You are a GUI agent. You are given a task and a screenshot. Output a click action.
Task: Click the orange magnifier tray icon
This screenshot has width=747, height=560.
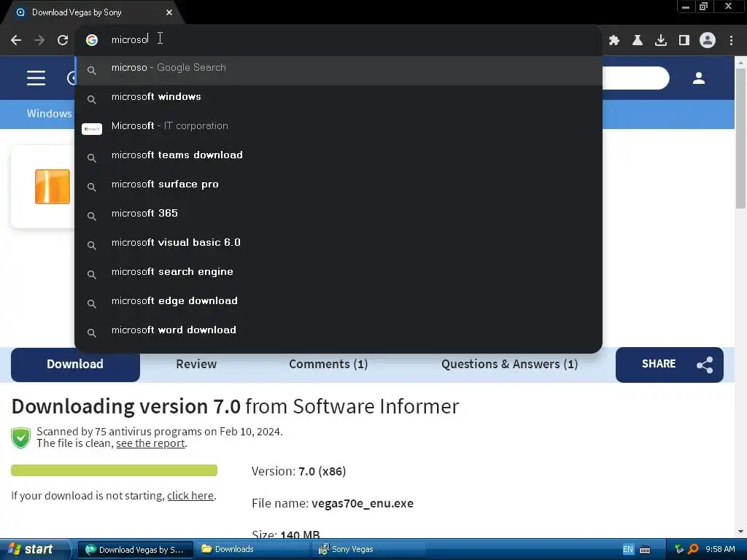click(x=694, y=550)
